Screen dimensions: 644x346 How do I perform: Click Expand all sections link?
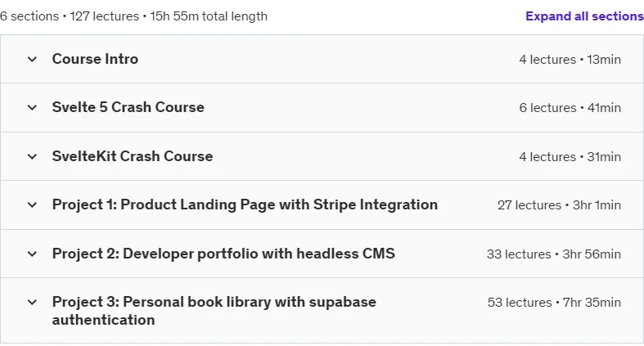tap(584, 16)
